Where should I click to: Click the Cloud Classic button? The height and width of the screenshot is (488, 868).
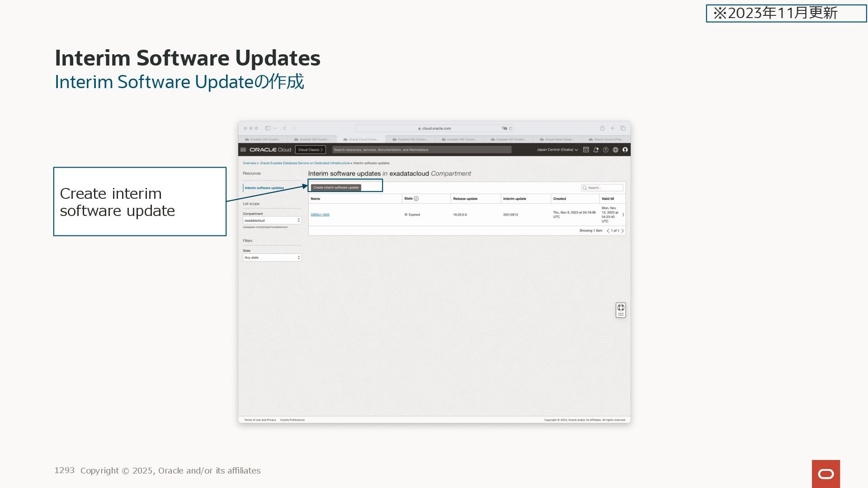310,150
